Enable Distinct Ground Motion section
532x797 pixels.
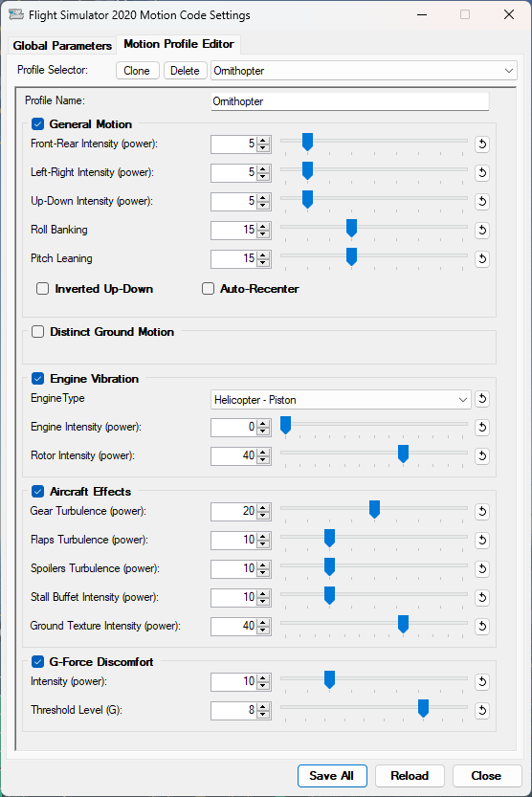37,332
